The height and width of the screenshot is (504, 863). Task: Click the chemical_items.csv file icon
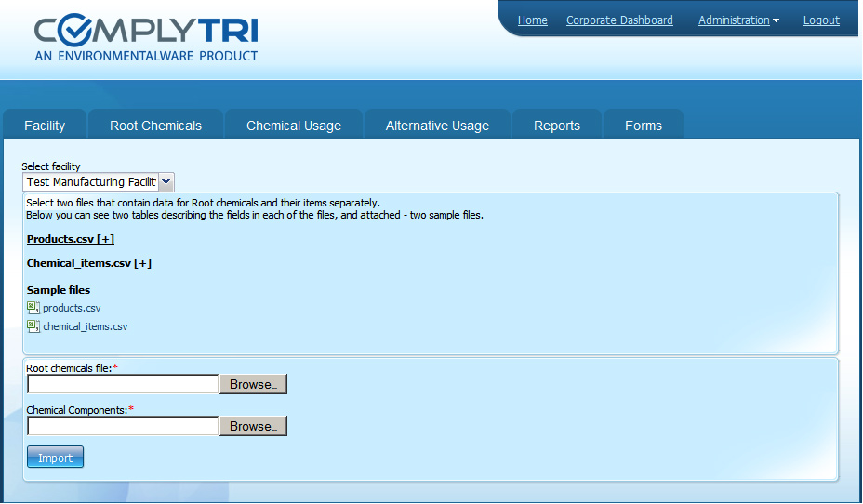coord(33,326)
